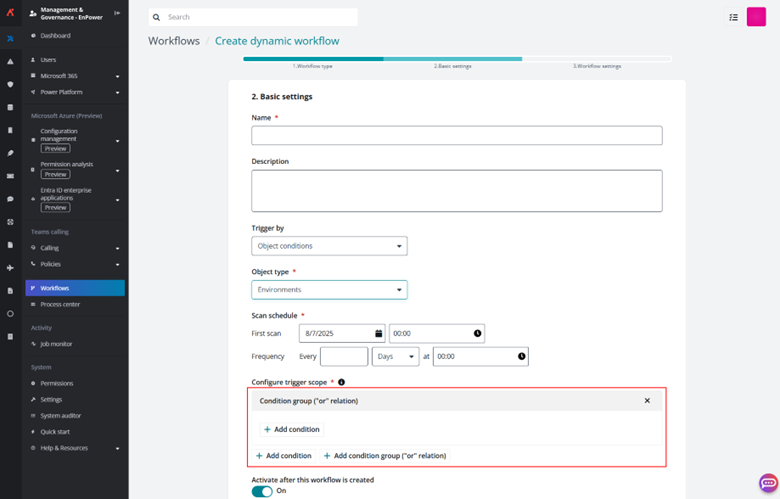Remove the condition group with X

click(x=647, y=401)
